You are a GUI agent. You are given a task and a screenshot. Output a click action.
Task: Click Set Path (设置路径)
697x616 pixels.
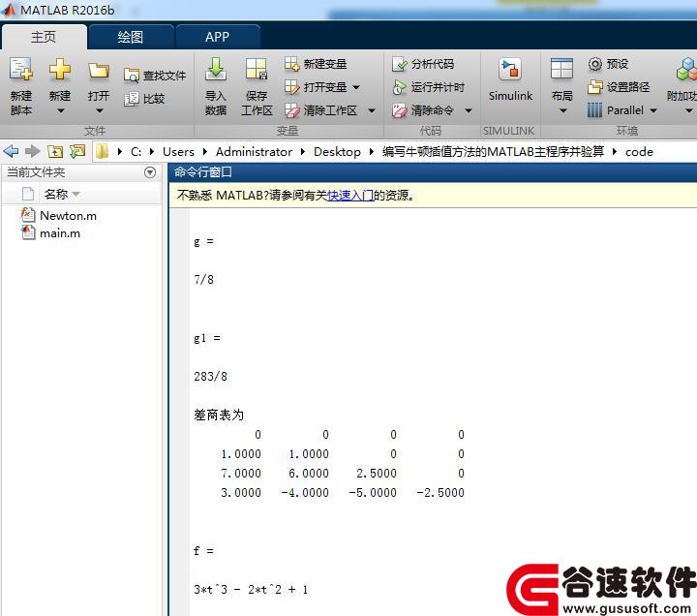[x=619, y=87]
